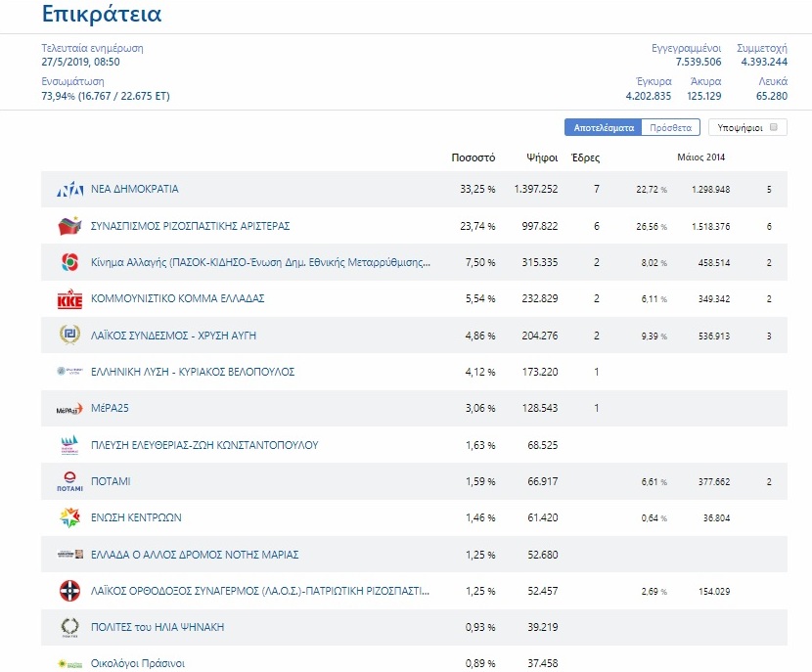Click the Ποτάμι party logo
This screenshot has width=812, height=672.
coord(69,481)
